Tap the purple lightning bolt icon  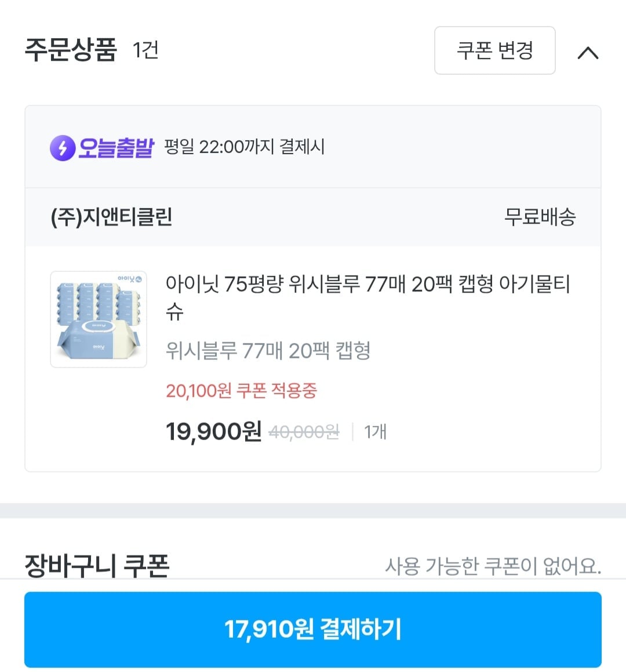63,147
